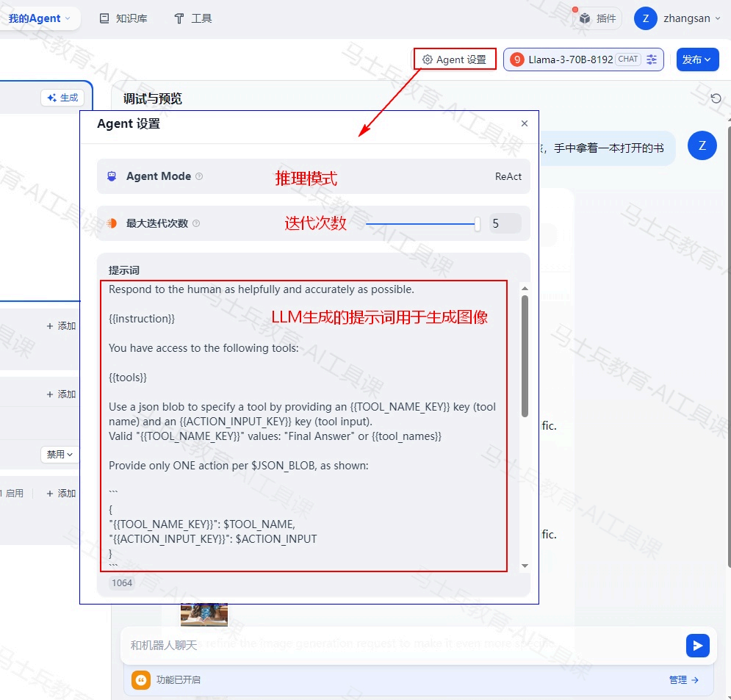Image resolution: width=731 pixels, height=700 pixels.
Task: Click the {{instruction}} placeholder line in prompt
Action: pyautogui.click(x=142, y=319)
